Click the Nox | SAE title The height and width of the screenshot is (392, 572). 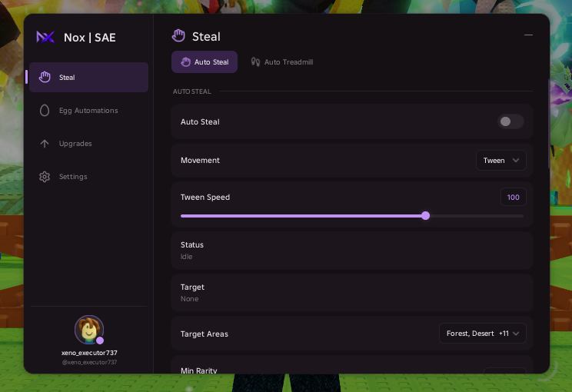[90, 37]
